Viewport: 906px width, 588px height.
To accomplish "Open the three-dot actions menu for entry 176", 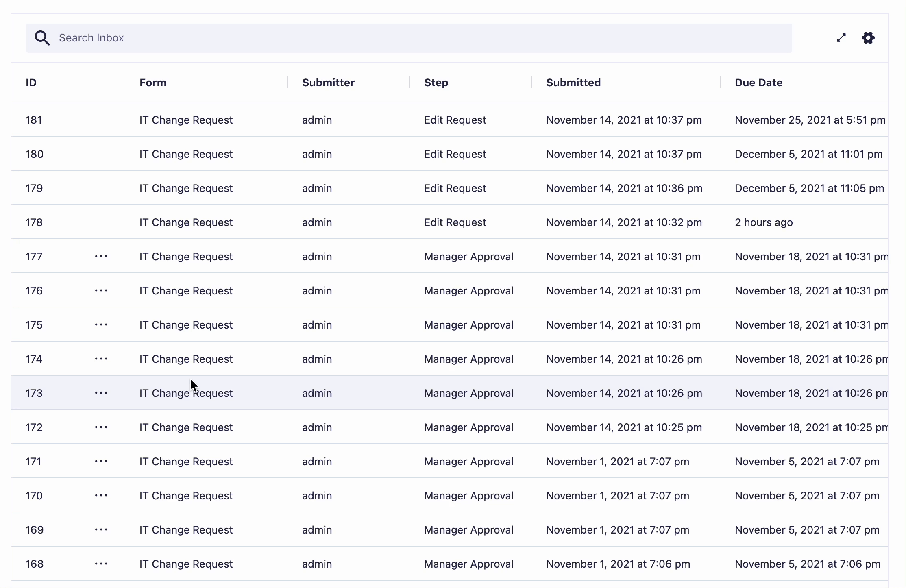I will [101, 290].
